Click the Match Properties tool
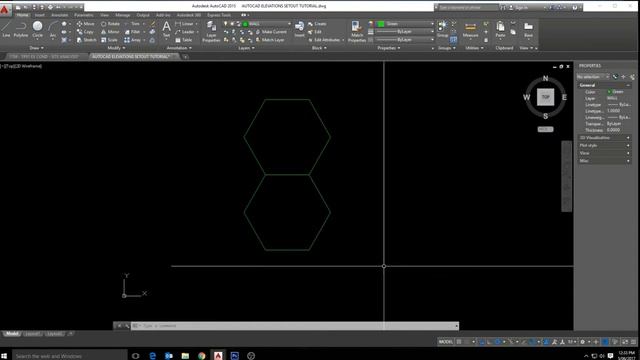 pyautogui.click(x=357, y=31)
